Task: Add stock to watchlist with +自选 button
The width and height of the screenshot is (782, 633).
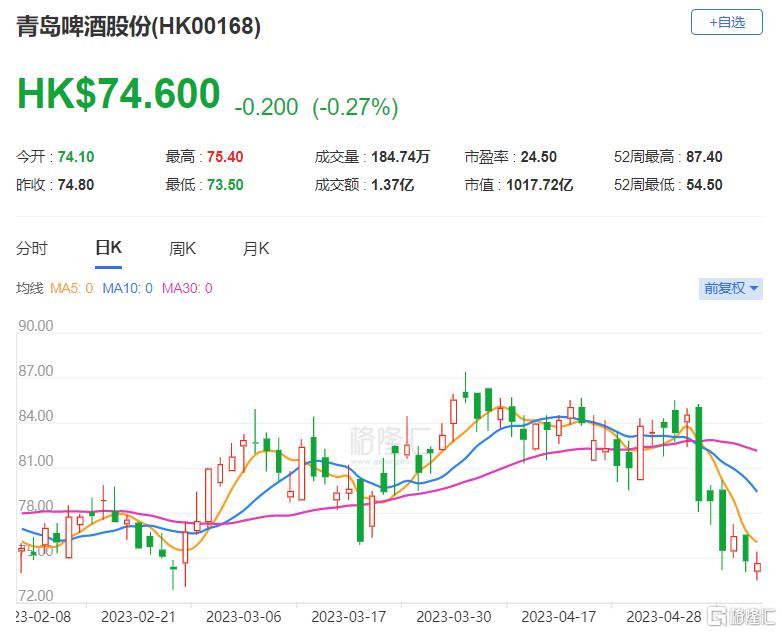Action: pos(726,22)
